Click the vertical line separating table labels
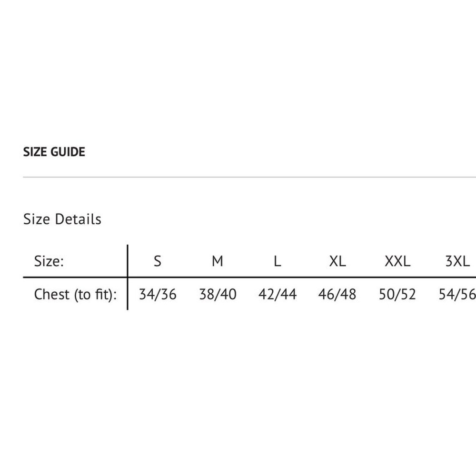The width and height of the screenshot is (476, 476). coord(128,286)
